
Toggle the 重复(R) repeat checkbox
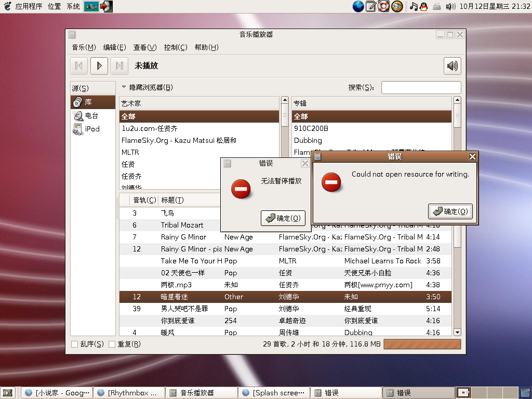[112, 344]
